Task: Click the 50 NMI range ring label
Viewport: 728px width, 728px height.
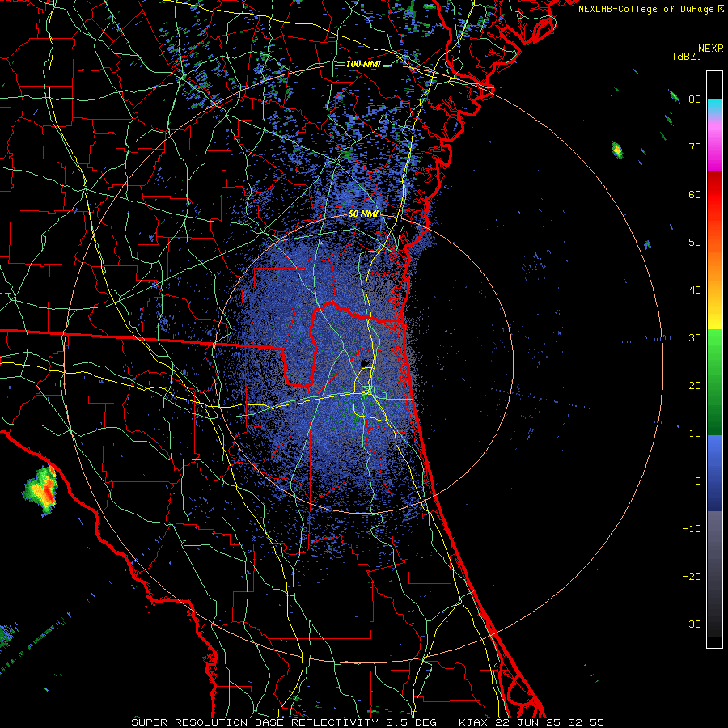Action: (363, 214)
